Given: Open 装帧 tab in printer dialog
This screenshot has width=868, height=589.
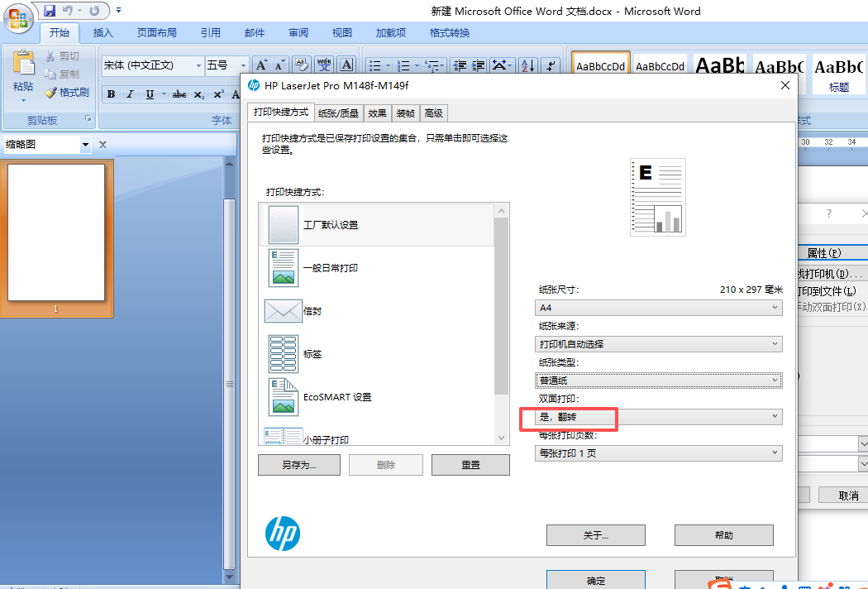Looking at the screenshot, I should 405,113.
